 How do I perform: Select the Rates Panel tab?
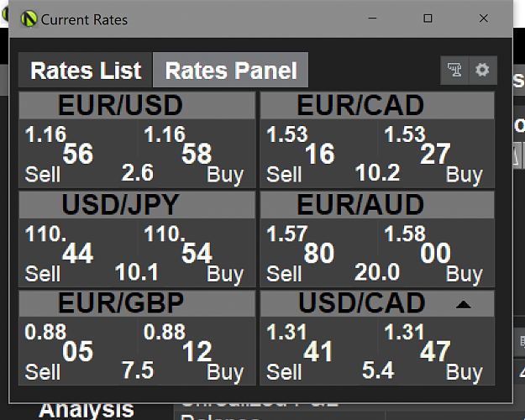[231, 71]
